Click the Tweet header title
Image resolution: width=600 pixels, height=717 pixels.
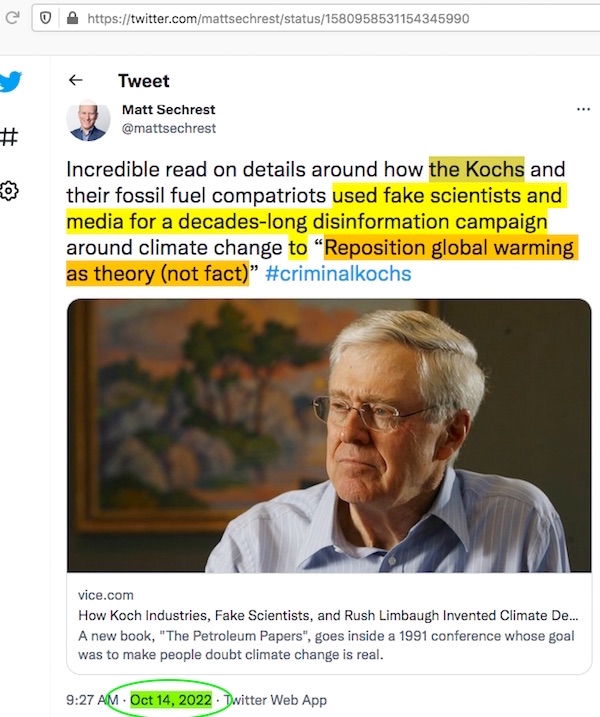point(144,81)
